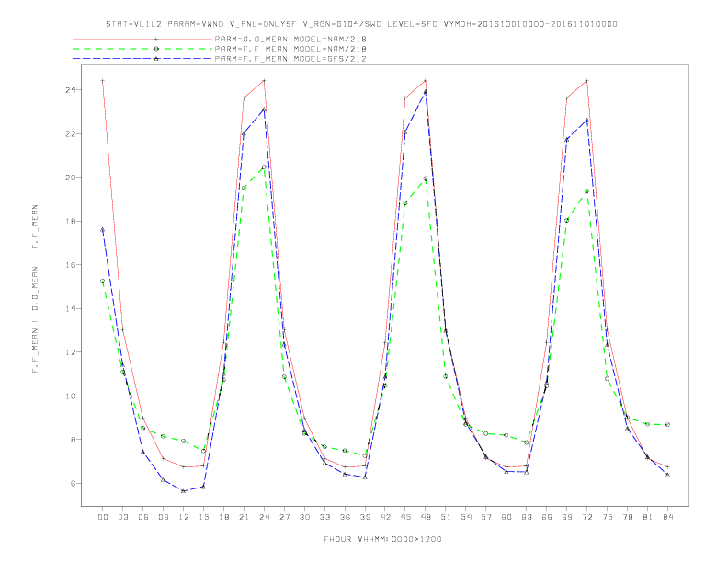Click x-axis tick label 75

pyautogui.click(x=608, y=517)
